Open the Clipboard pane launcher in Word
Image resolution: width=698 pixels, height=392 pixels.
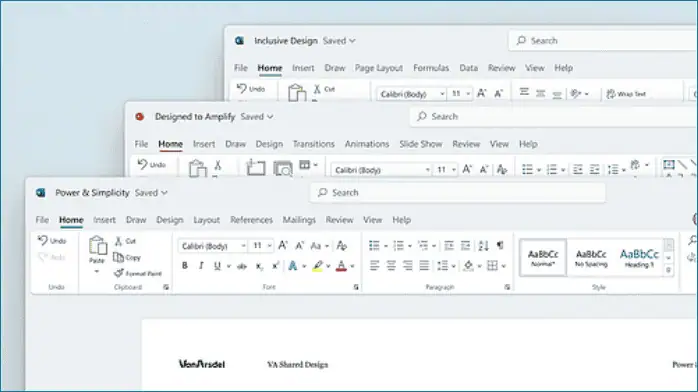(x=166, y=287)
